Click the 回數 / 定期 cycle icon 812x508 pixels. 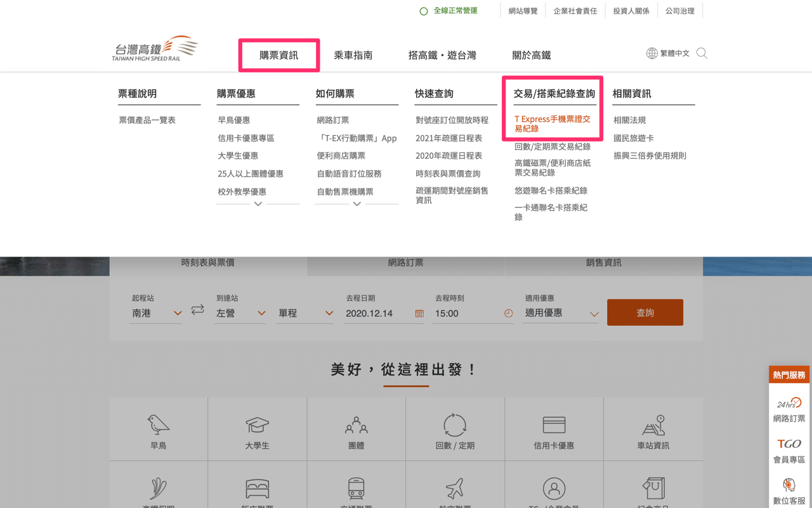click(455, 424)
